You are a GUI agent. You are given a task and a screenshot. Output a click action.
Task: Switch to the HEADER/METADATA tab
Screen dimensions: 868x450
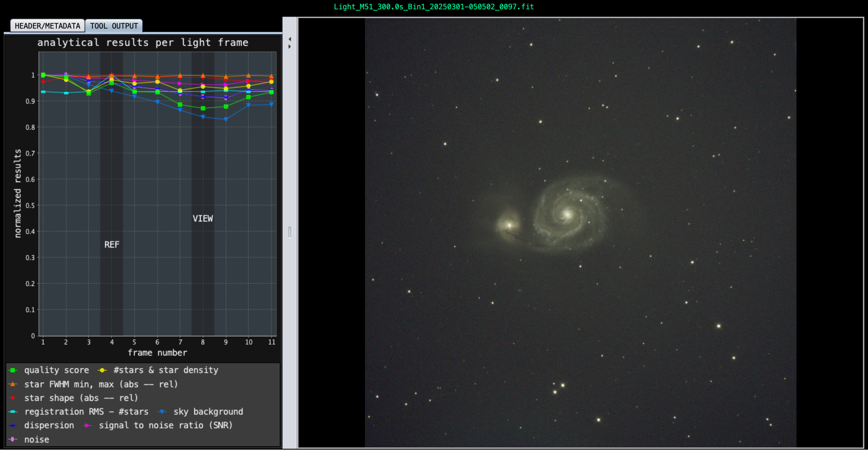pos(47,26)
